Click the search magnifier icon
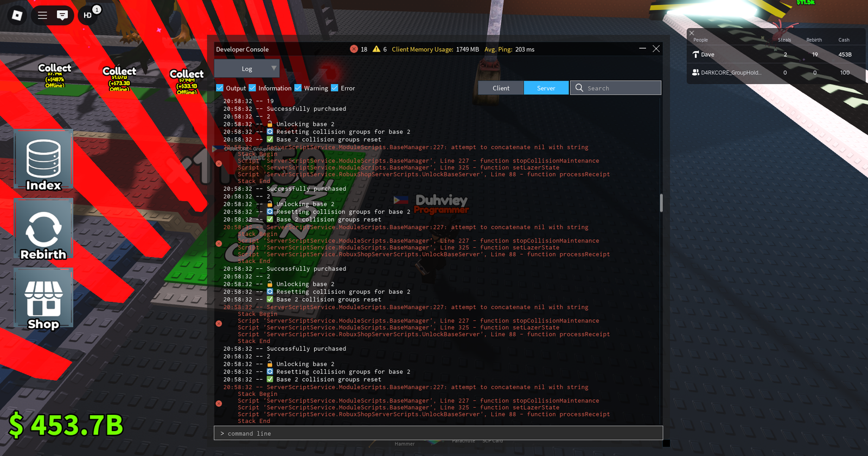Screen dimensions: 868x456 coord(579,88)
